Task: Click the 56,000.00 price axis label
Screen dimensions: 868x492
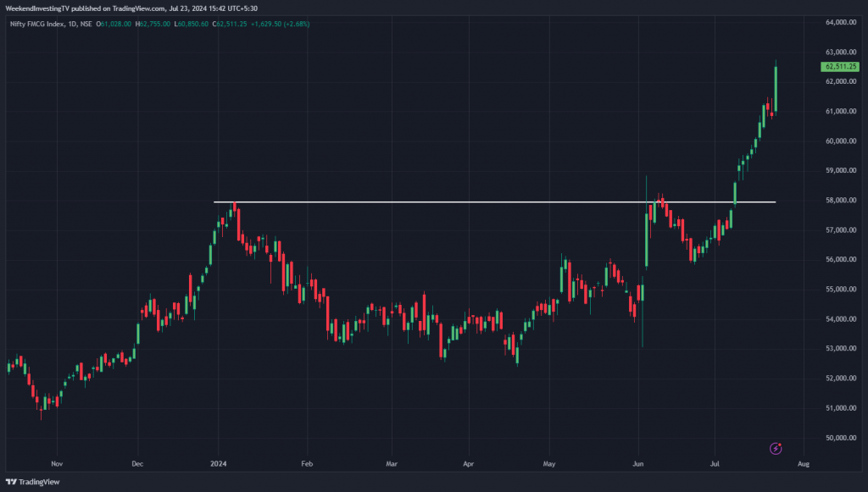Action: (x=841, y=259)
